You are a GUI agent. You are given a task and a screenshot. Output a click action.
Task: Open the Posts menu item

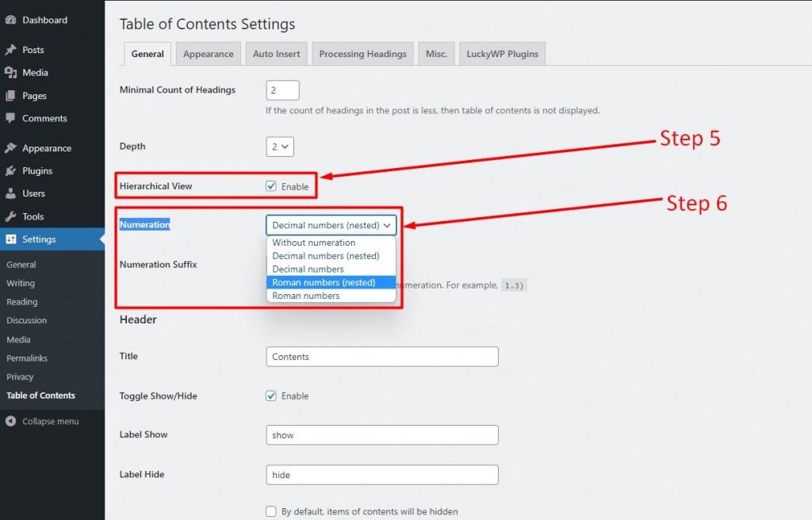click(33, 50)
